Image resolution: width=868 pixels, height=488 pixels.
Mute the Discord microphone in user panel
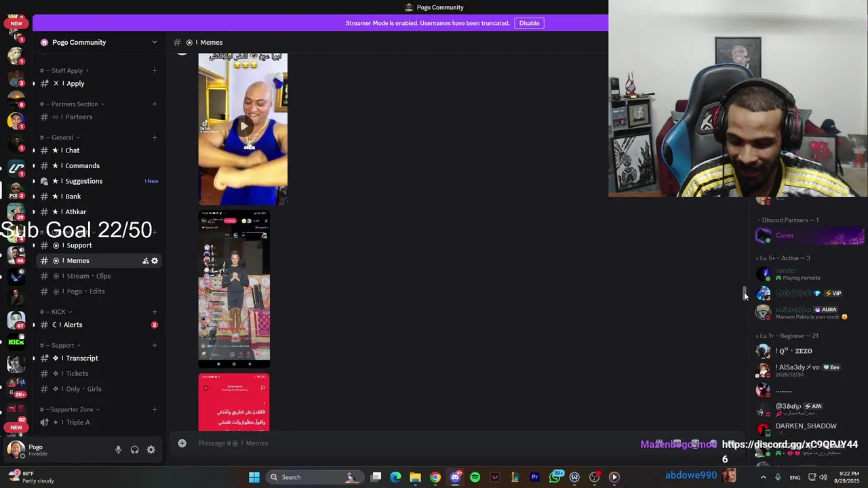(118, 449)
